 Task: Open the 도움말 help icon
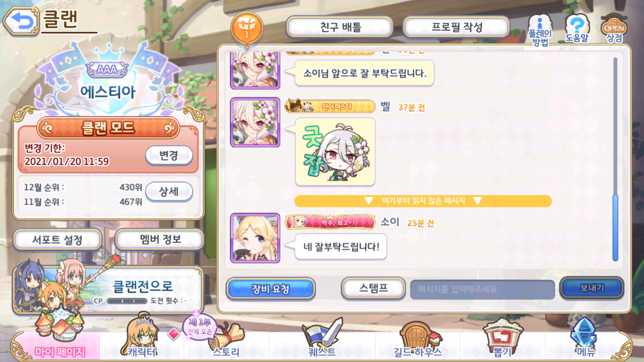(576, 29)
